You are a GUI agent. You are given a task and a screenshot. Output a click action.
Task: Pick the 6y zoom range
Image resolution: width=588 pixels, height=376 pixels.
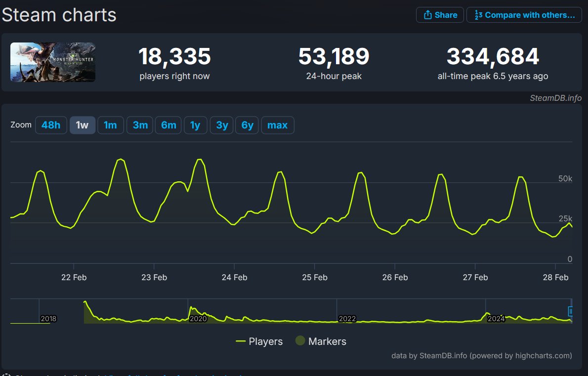click(247, 125)
